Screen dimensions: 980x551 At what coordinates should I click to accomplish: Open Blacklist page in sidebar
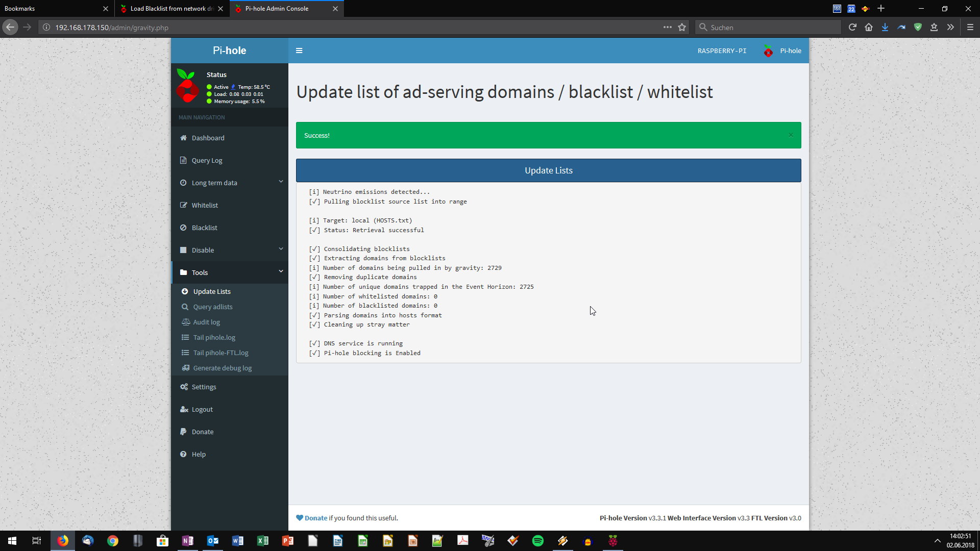204,228
